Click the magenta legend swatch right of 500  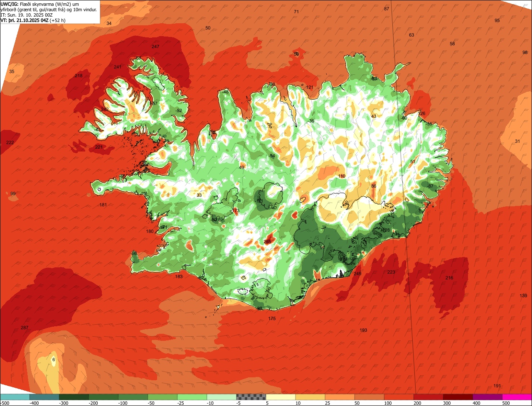click(517, 397)
